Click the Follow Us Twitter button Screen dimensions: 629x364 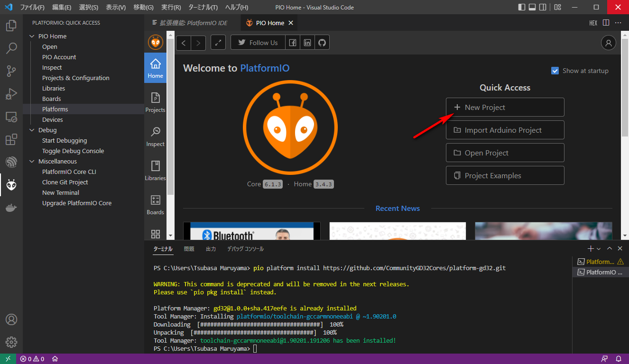[258, 43]
